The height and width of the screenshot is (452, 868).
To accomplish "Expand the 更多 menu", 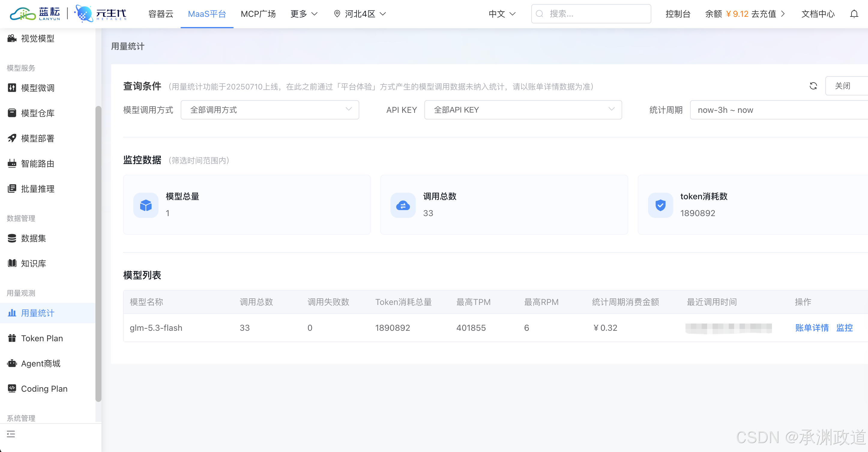I will pos(304,14).
